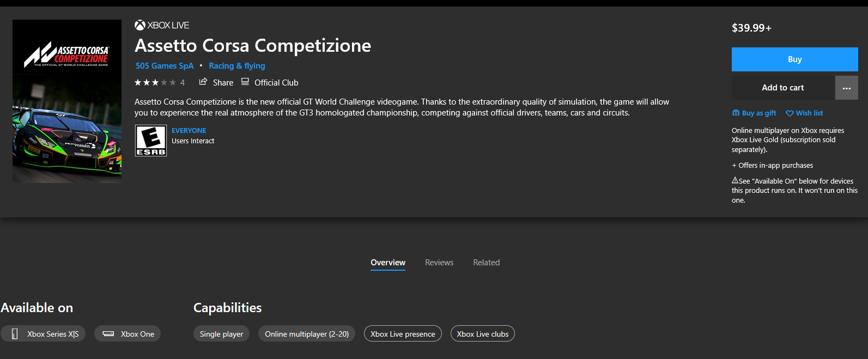Click the Xbox Live presence chip

[x=403, y=334]
